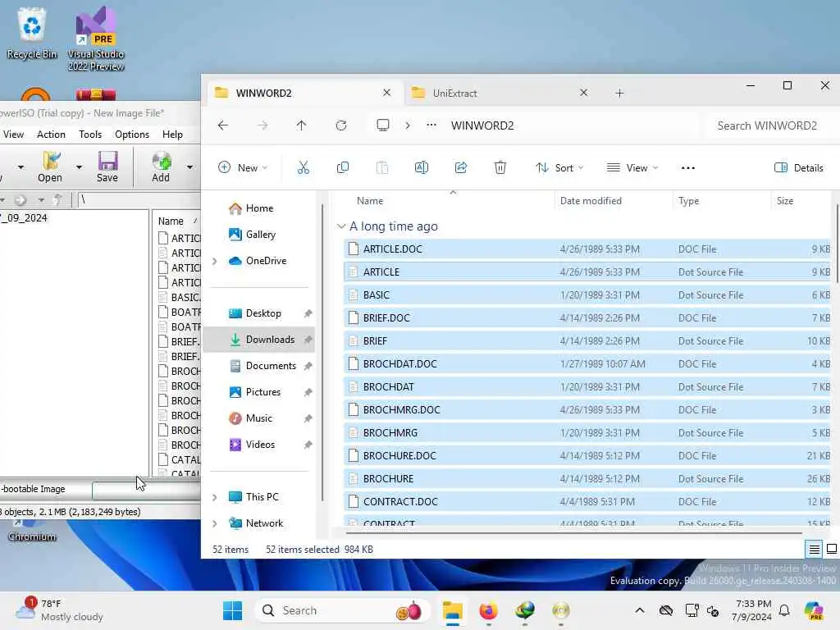Select the BROCHMRG.DOC file row

pyautogui.click(x=587, y=410)
